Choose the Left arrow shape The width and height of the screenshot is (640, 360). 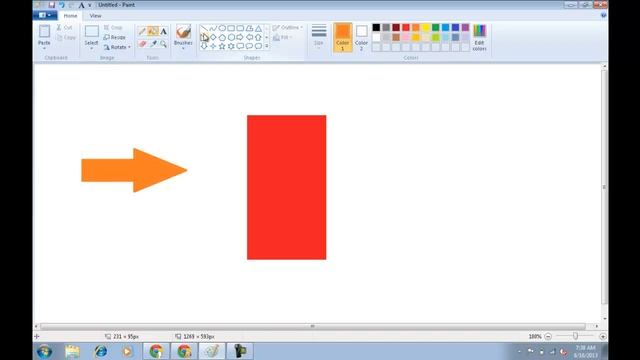249,37
